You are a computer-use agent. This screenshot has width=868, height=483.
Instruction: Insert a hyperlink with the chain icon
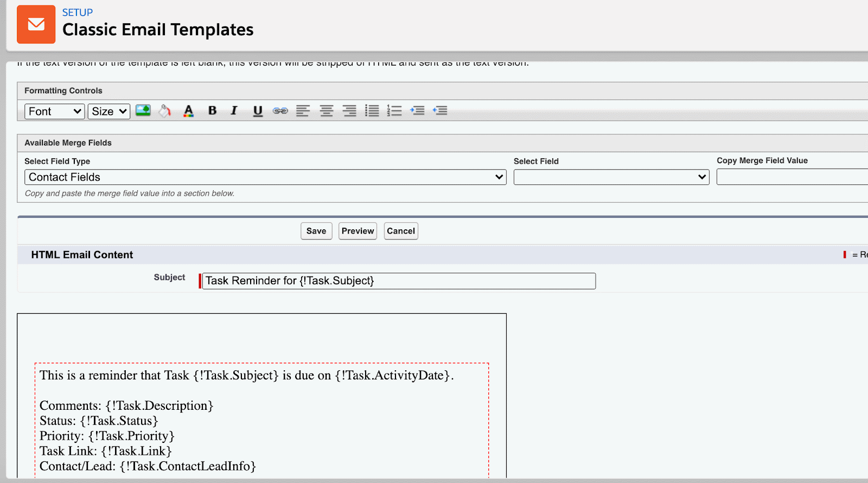[x=280, y=111]
